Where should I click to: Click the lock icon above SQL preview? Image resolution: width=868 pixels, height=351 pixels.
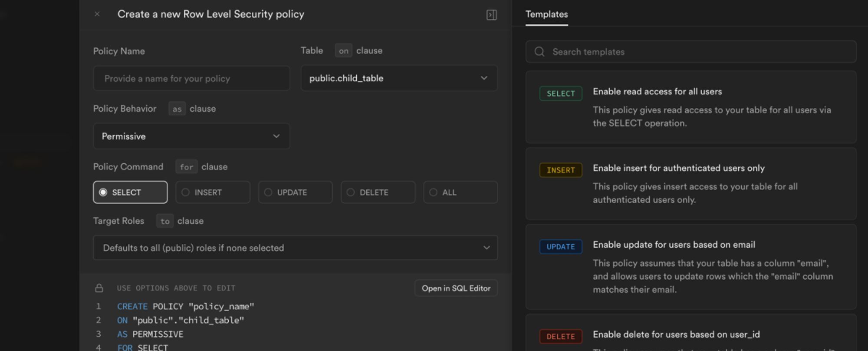[x=99, y=288]
